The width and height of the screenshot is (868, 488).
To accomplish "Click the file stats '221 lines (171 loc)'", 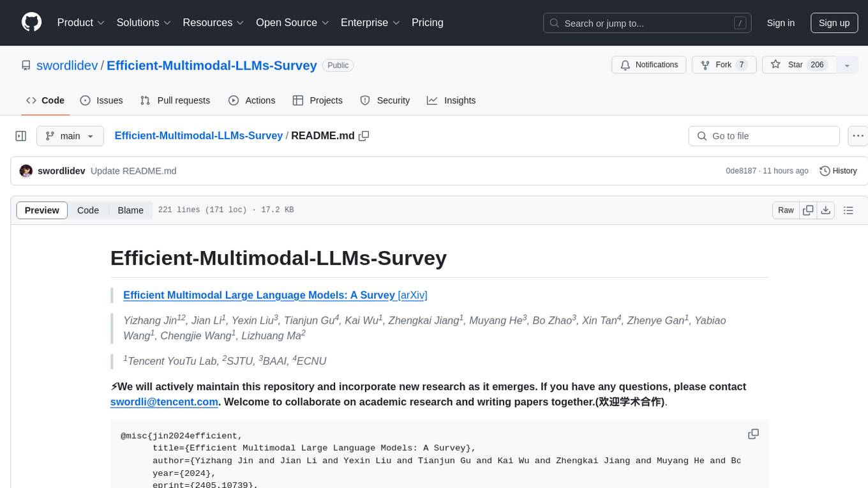I will coord(202,210).
